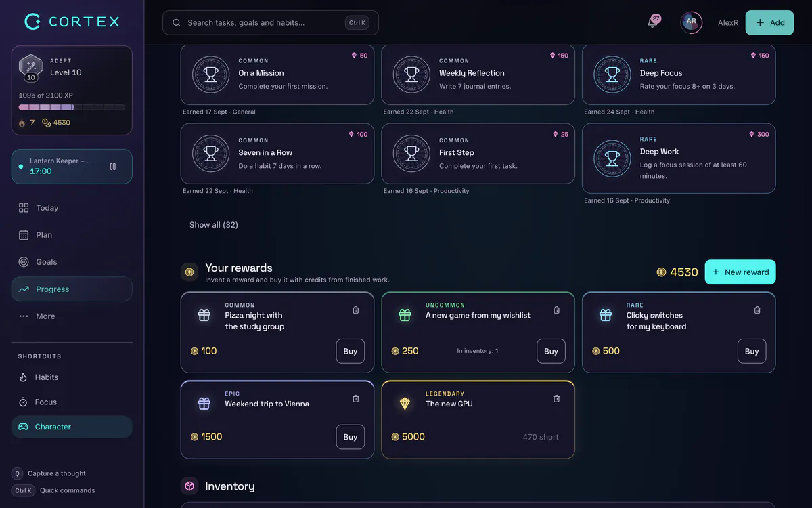Click the streak flame icon
Screen dimensions: 812x508
[22, 123]
